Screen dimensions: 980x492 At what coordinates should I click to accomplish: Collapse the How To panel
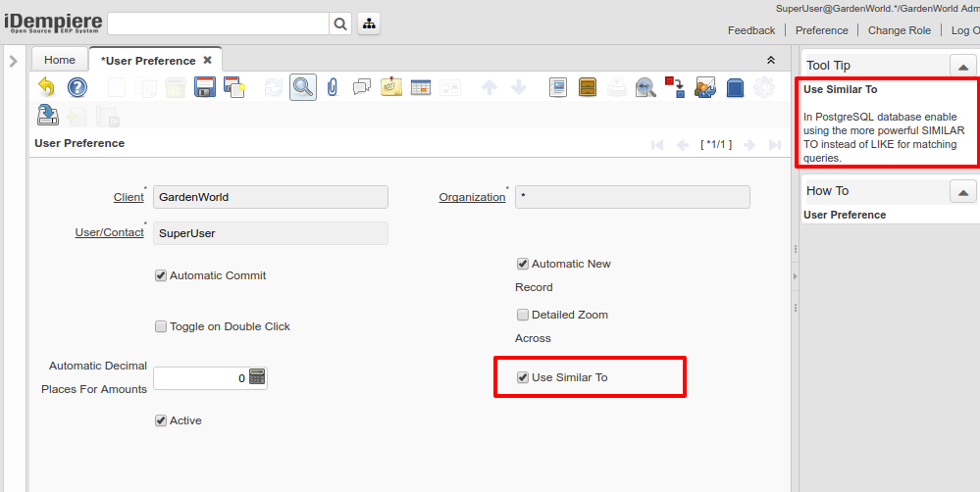[x=962, y=191]
